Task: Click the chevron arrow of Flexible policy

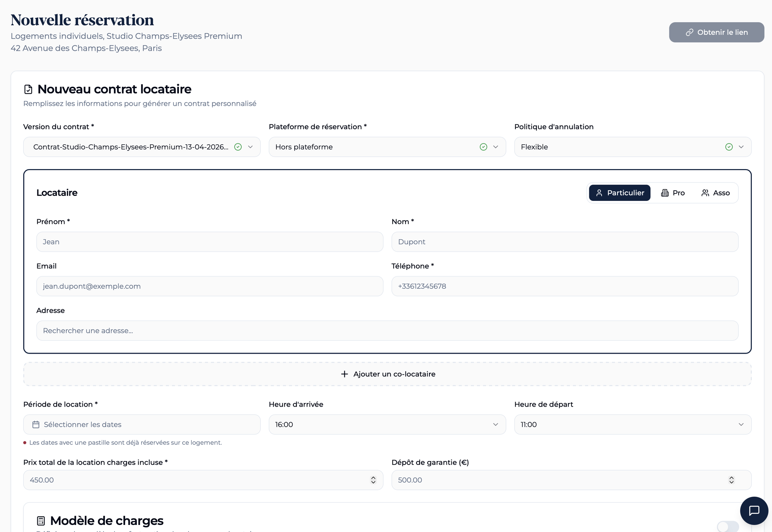Action: 741,147
